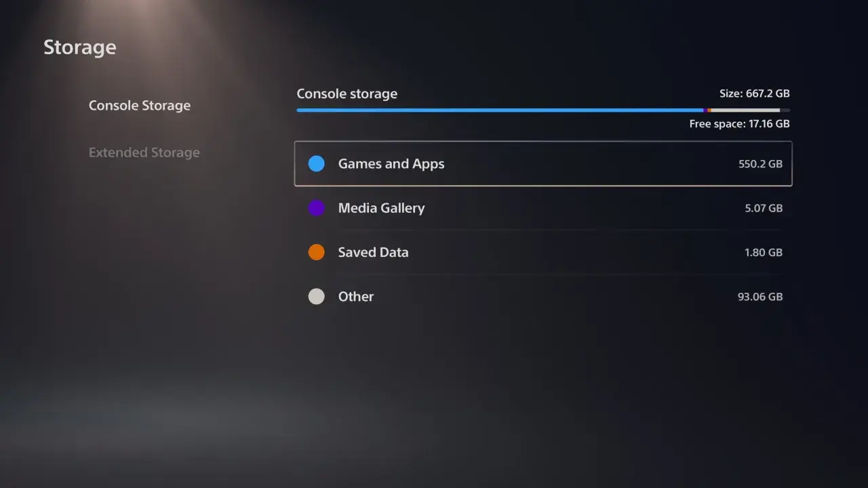This screenshot has height=488, width=868.
Task: Select the purple Media Gallery icon
Action: (316, 208)
